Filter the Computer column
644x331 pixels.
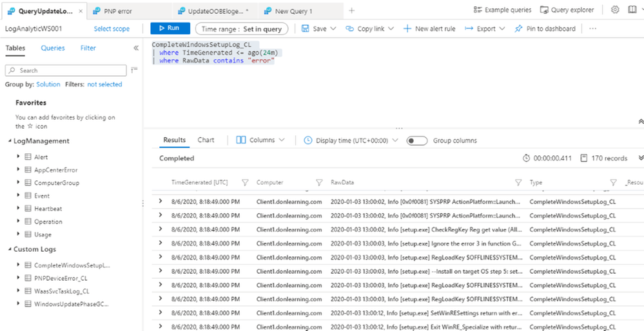319,183
